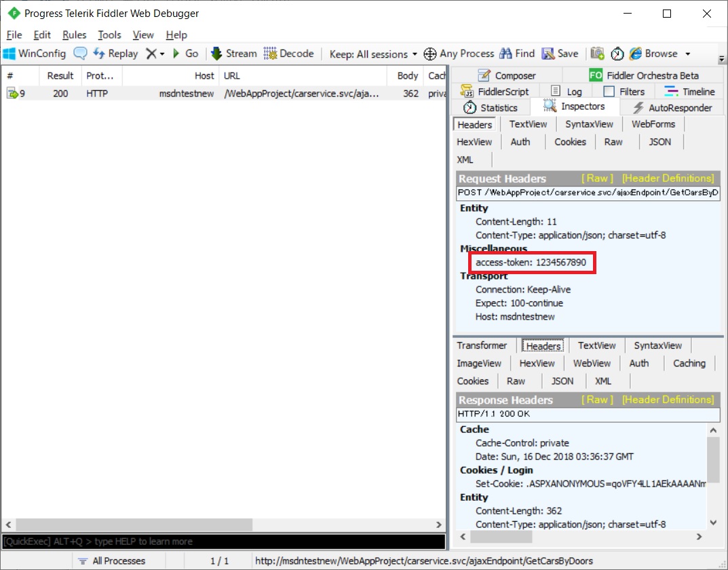The width and height of the screenshot is (728, 570).
Task: Click Request Headers [Header Definitions] link
Action: (x=668, y=178)
